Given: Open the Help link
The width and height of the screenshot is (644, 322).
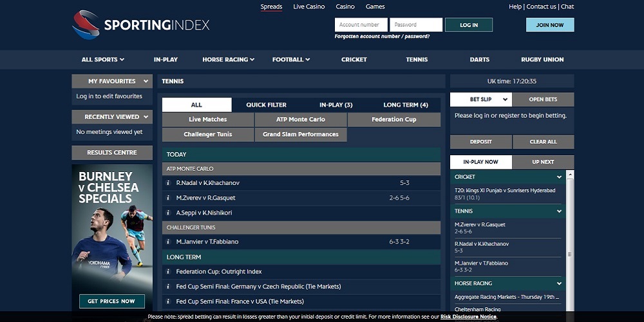Looking at the screenshot, I should click(515, 6).
